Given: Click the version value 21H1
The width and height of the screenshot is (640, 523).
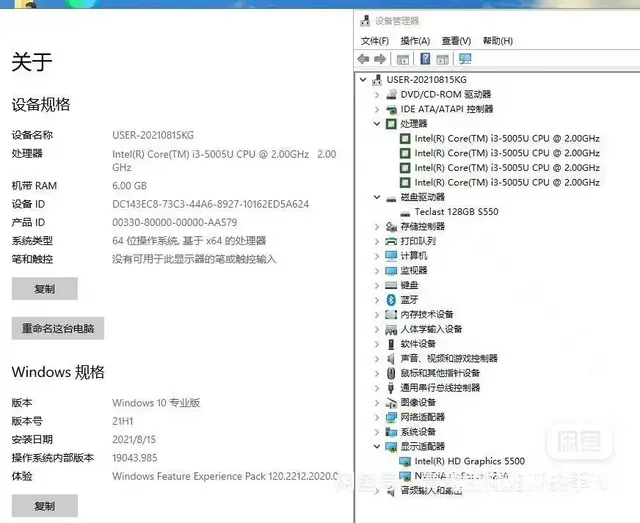Looking at the screenshot, I should pos(123,421).
